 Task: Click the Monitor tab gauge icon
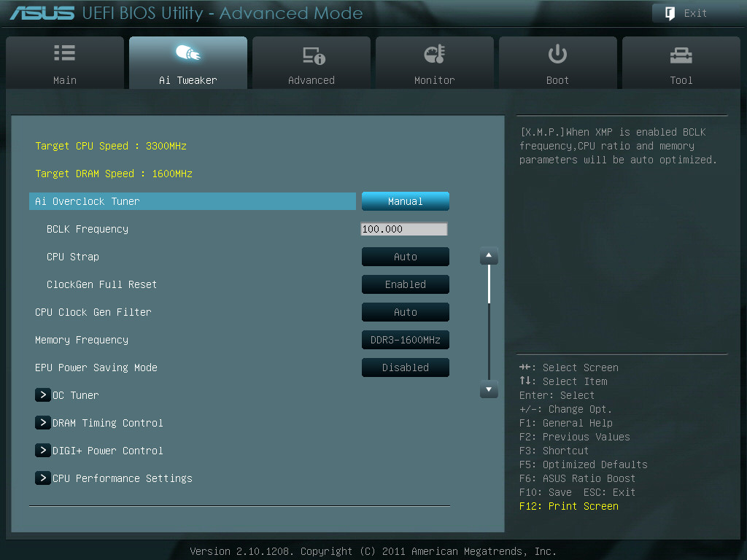435,54
